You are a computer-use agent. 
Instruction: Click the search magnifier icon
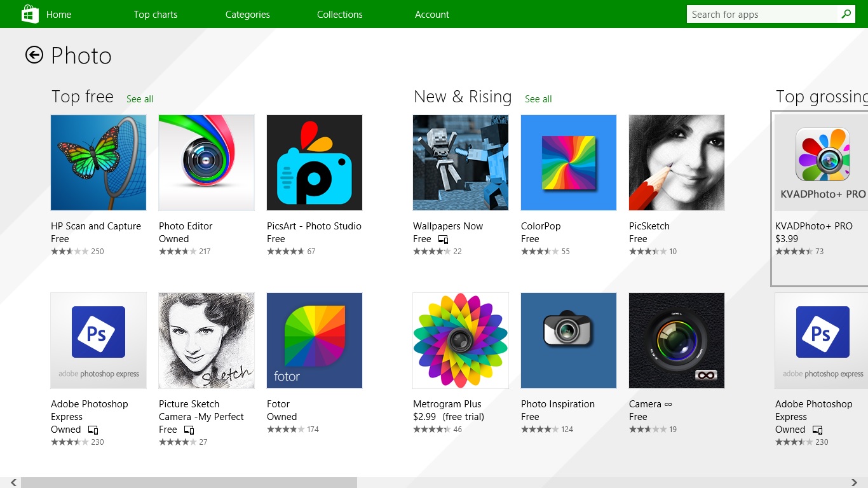(846, 14)
